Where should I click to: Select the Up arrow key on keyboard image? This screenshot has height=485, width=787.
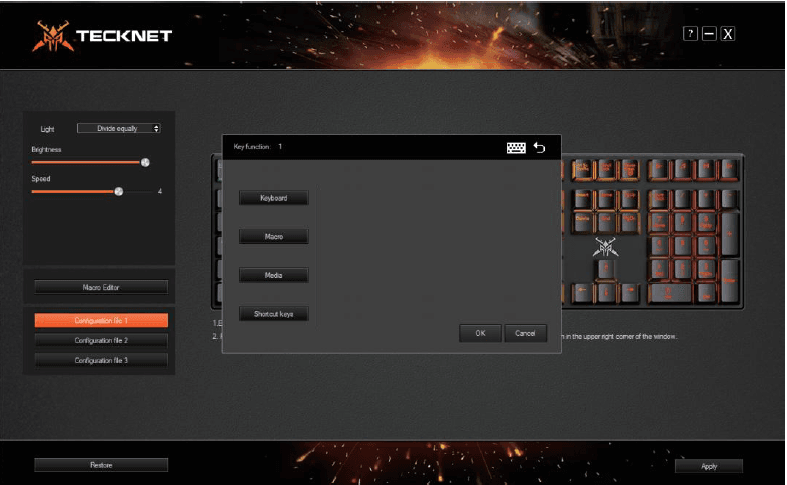click(606, 271)
